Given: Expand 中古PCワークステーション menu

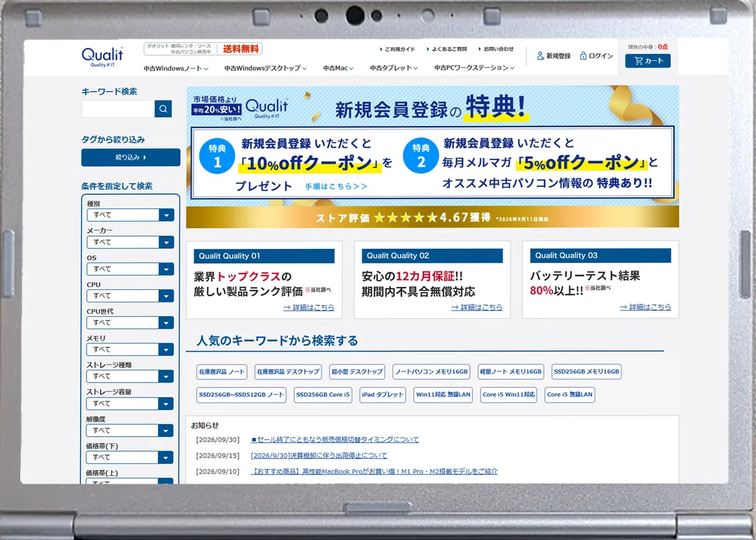Looking at the screenshot, I should coord(474,68).
